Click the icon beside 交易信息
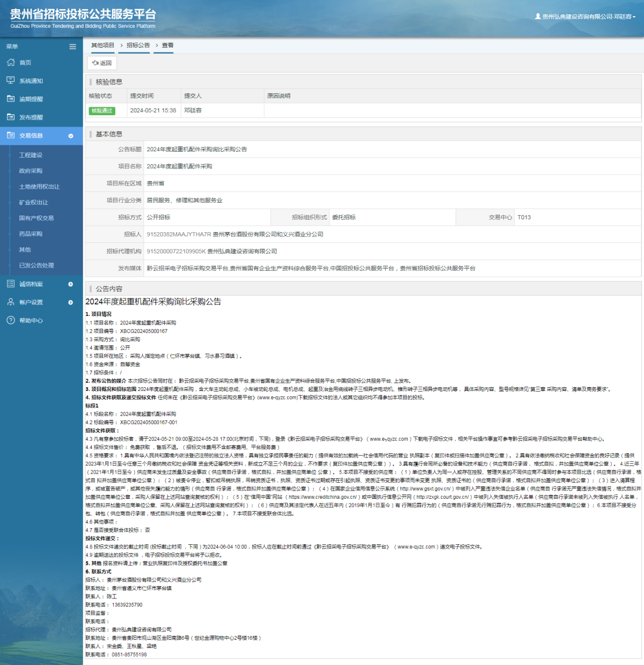Image resolution: width=644 pixels, height=665 pixels. pyautogui.click(x=11, y=135)
